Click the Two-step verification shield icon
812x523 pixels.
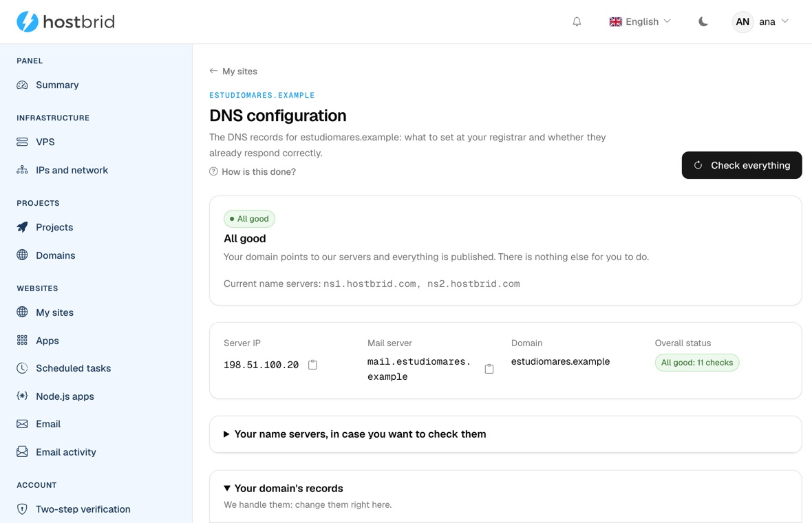coord(22,509)
